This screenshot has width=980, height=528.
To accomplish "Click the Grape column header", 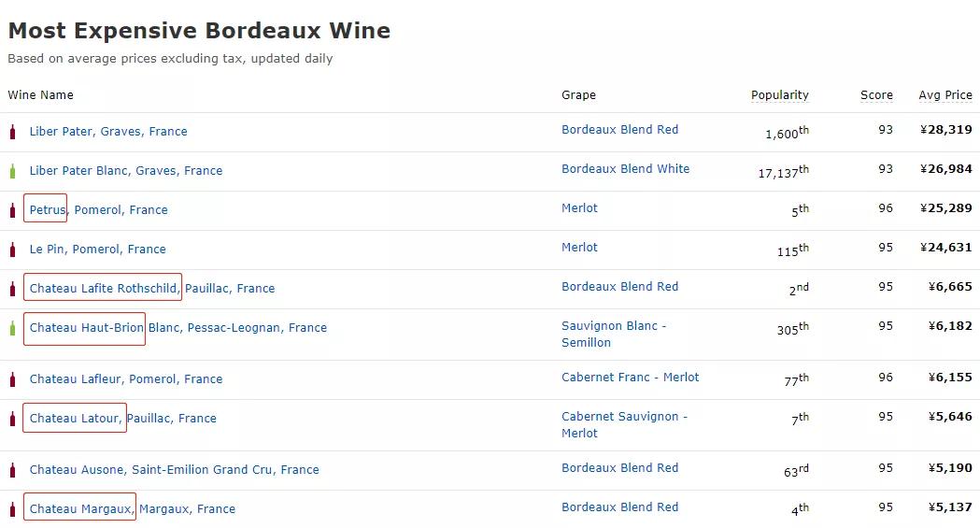I will point(578,95).
